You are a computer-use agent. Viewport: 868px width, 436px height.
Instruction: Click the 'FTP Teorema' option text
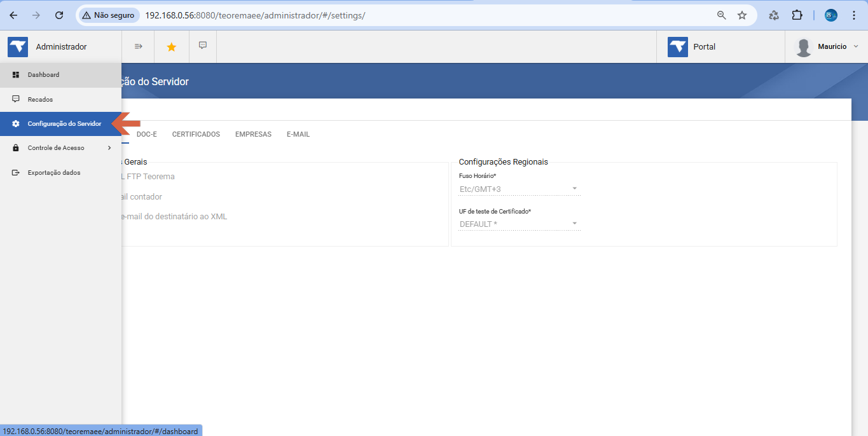pos(151,177)
